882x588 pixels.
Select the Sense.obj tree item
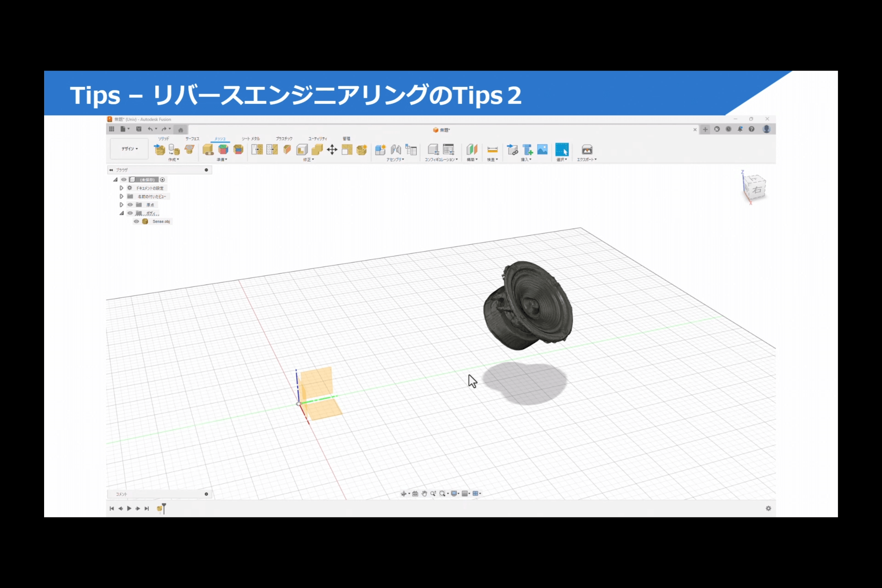tap(161, 221)
